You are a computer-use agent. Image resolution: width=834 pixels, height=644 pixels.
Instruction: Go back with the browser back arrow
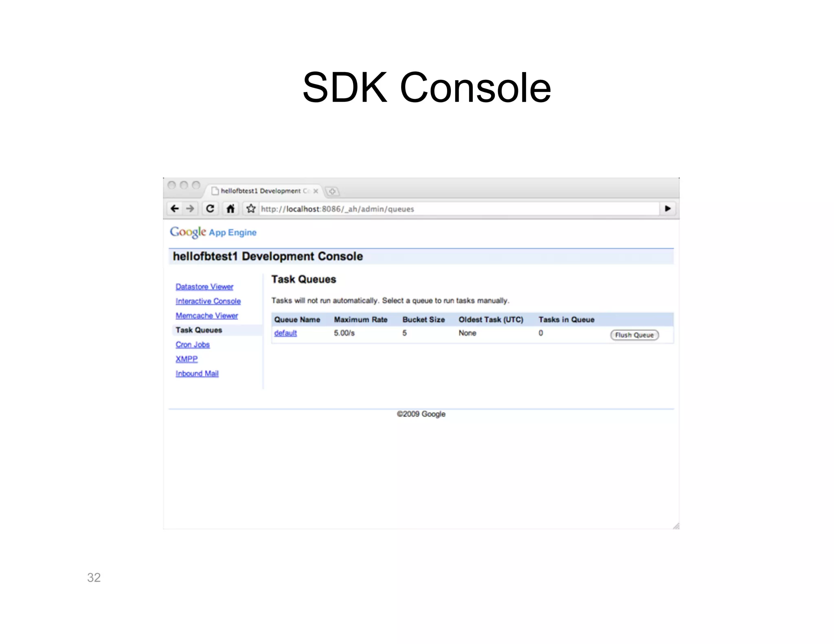point(175,208)
